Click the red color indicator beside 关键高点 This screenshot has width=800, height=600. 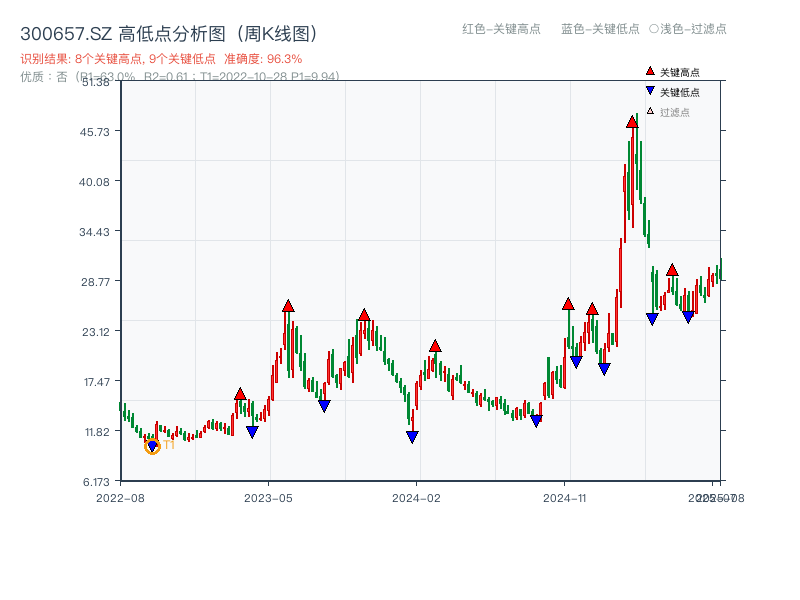[x=648, y=72]
